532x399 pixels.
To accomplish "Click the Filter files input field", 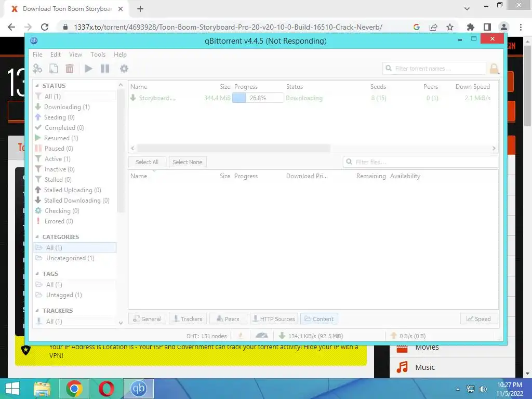I will (x=421, y=162).
